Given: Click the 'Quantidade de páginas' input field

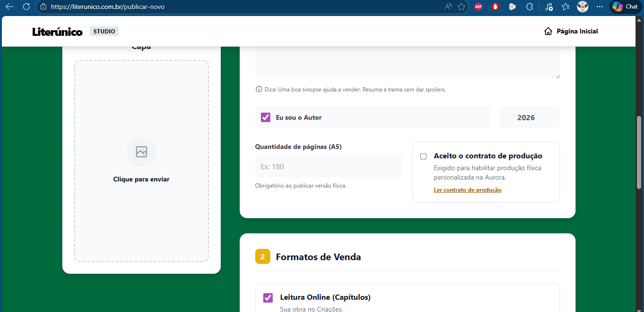Looking at the screenshot, I should (x=329, y=166).
